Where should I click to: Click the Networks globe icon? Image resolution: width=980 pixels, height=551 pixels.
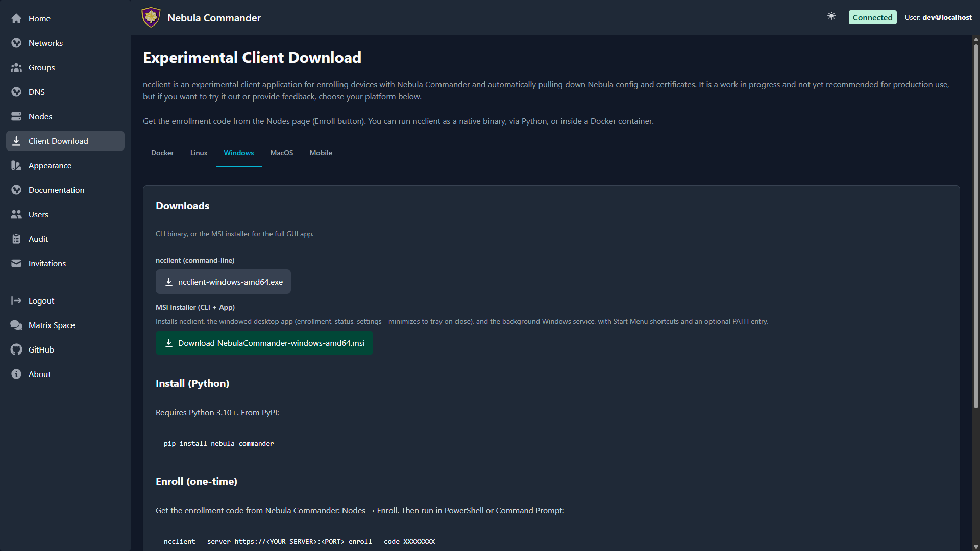[16, 43]
